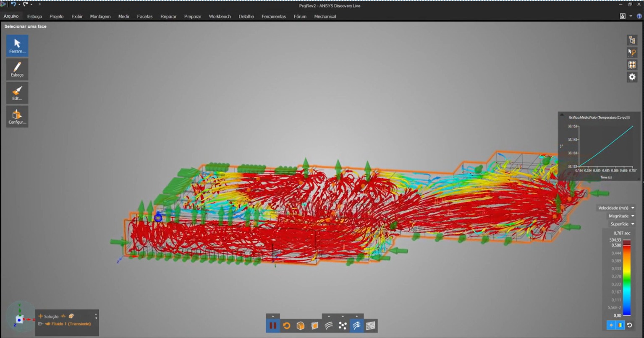Open the Configur... cube tool

(x=17, y=117)
